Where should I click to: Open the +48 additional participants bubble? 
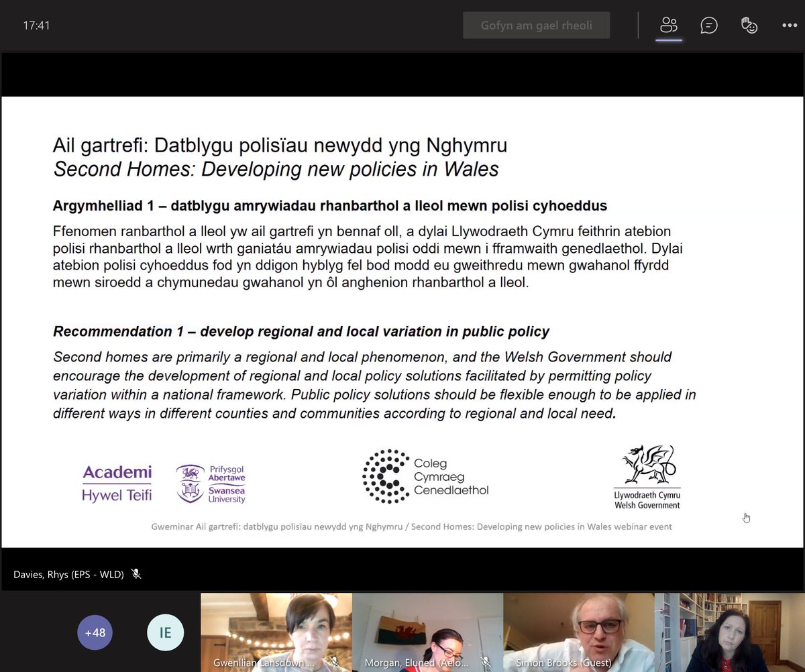click(x=95, y=632)
